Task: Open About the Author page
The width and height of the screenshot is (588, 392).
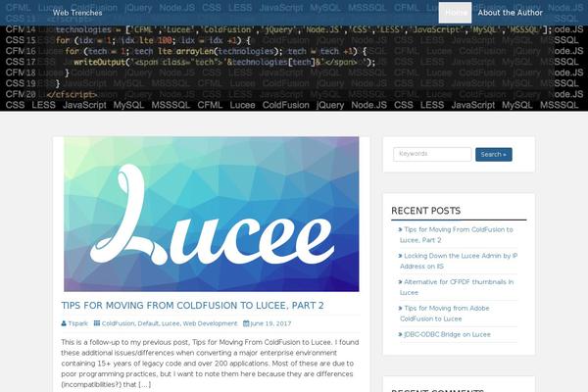Action: (510, 13)
